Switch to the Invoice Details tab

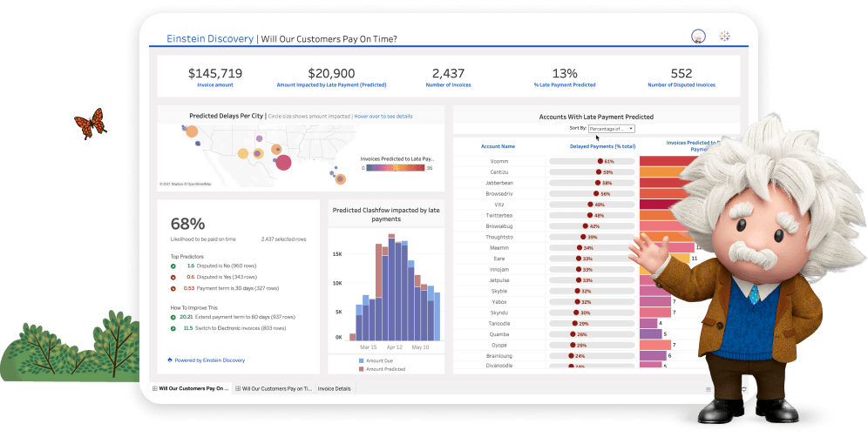[x=335, y=388]
